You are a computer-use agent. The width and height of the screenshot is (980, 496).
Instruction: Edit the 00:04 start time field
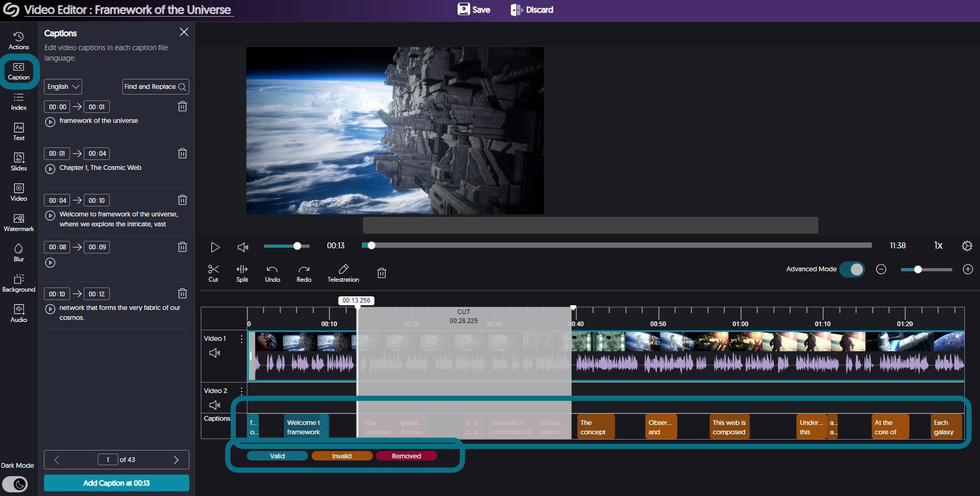[57, 201]
